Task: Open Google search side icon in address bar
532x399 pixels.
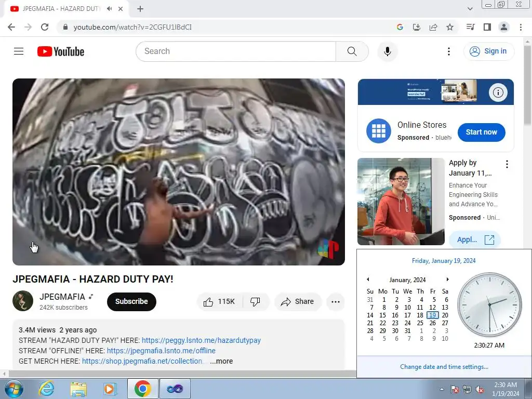Action: (400, 27)
